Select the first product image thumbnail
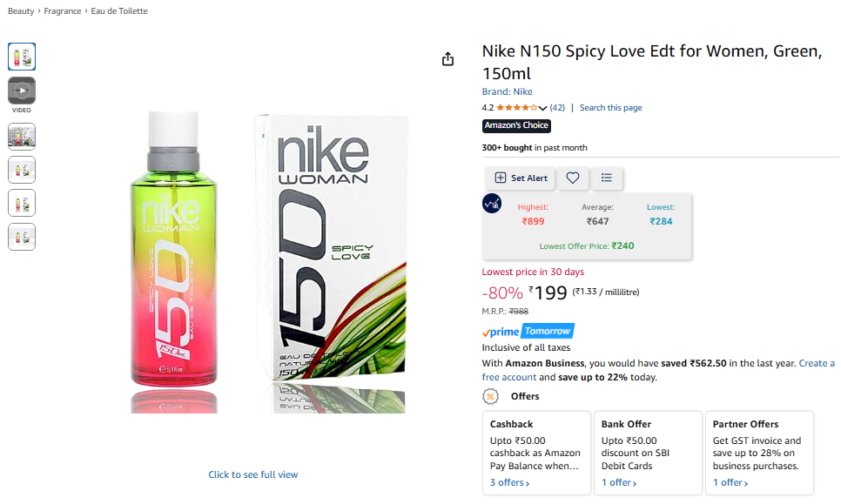 click(x=22, y=57)
